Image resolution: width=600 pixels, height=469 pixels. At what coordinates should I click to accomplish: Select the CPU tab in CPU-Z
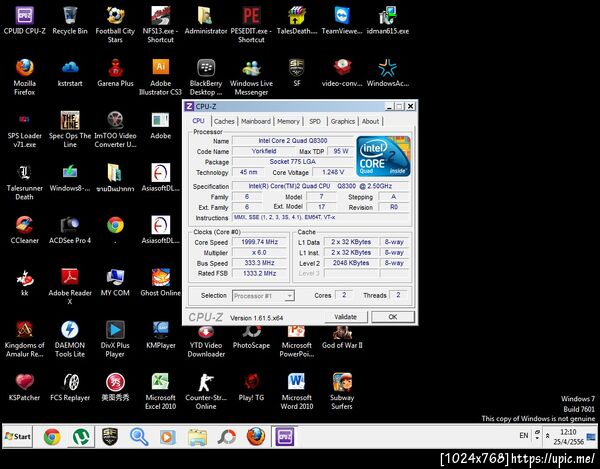coord(198,121)
